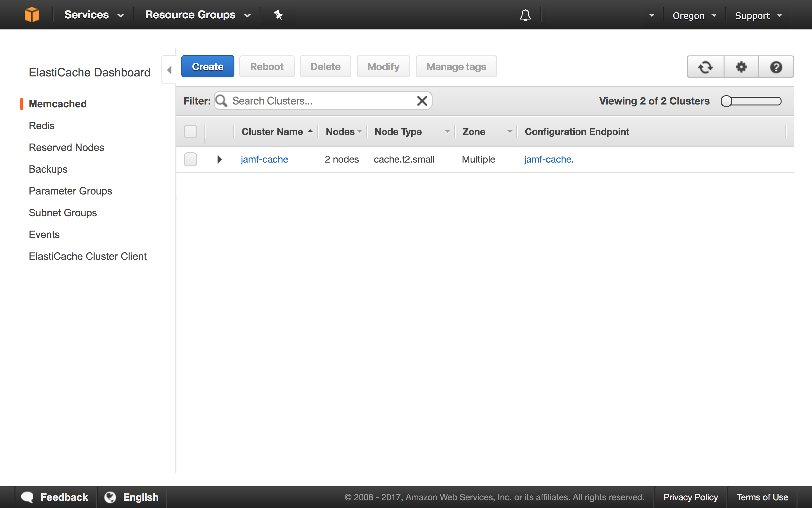Screen dimensions: 812x508
Task: Go to ElastiCache Dashboard
Action: (x=89, y=72)
